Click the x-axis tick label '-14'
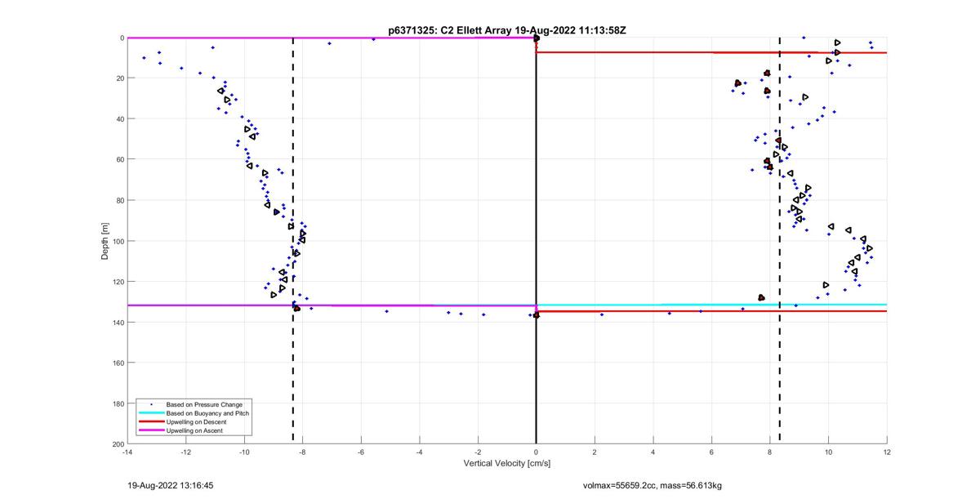The image size is (980, 499). [127, 451]
